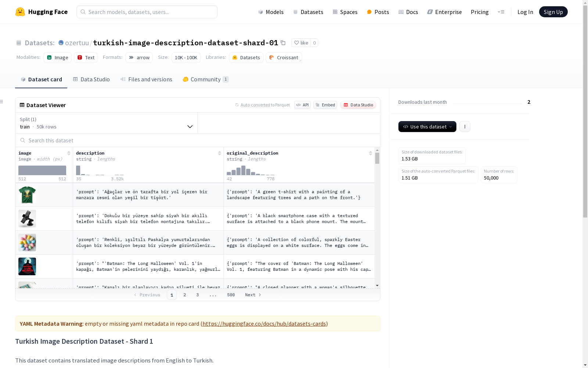This screenshot has width=588, height=368.
Task: Sort by the description column arrows
Action: point(219,153)
